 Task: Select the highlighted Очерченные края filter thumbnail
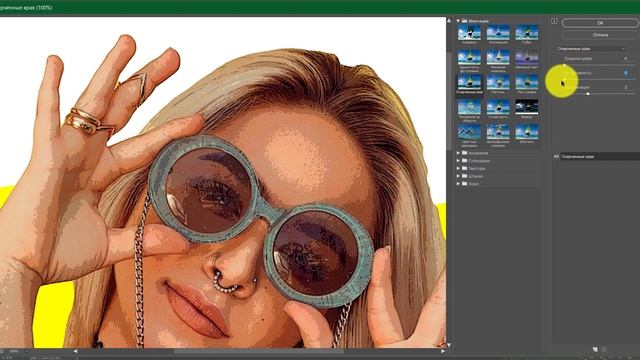[469, 82]
